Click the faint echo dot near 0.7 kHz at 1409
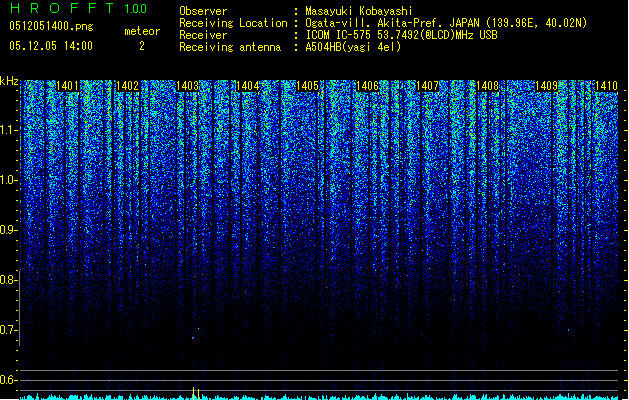 (x=568, y=330)
